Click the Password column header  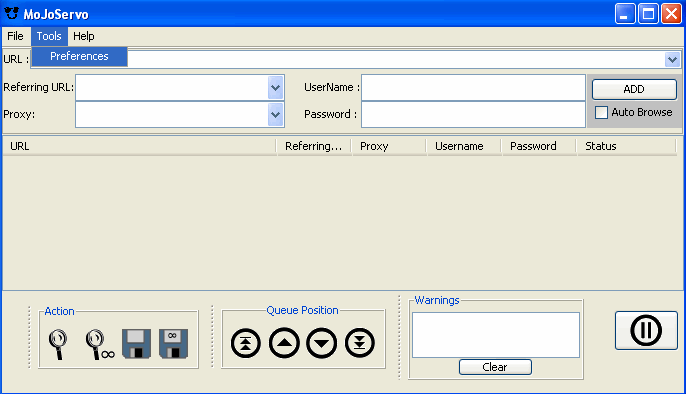pyautogui.click(x=539, y=146)
